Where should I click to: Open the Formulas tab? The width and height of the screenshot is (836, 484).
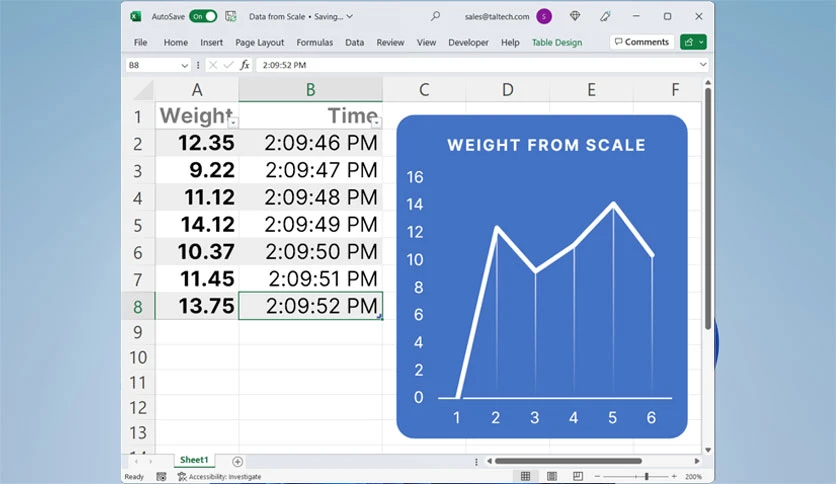(315, 42)
